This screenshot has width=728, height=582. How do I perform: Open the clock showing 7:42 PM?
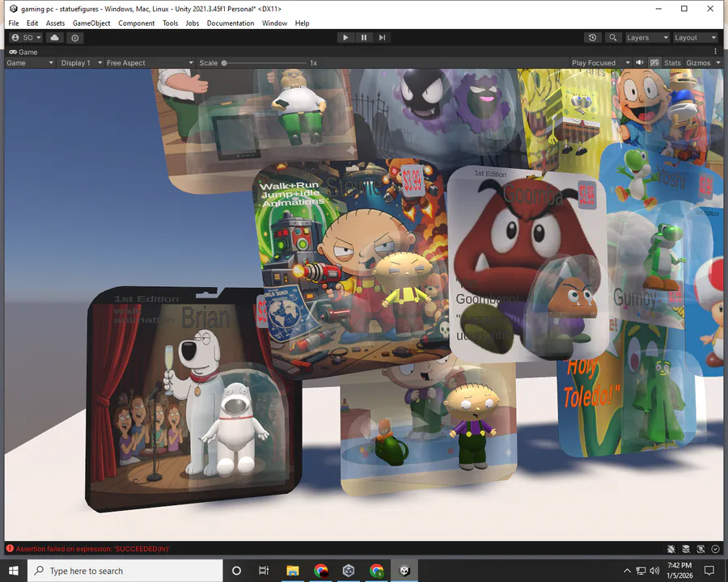point(679,571)
